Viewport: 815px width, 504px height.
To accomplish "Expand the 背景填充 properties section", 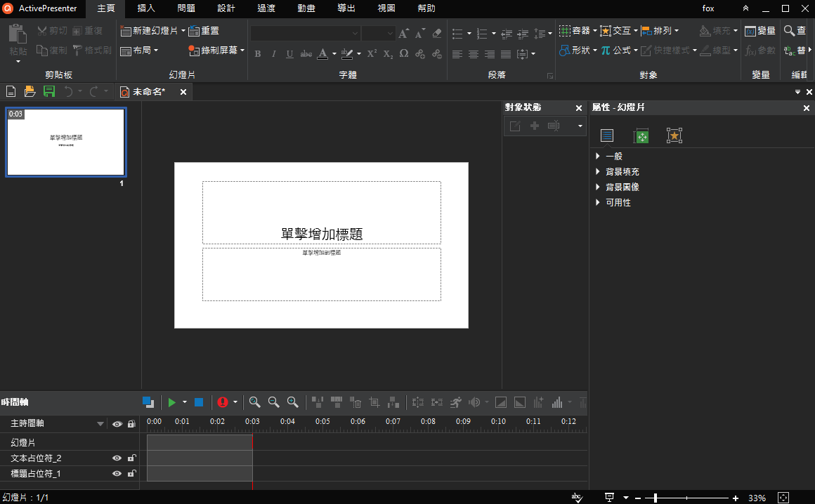I will coord(598,172).
